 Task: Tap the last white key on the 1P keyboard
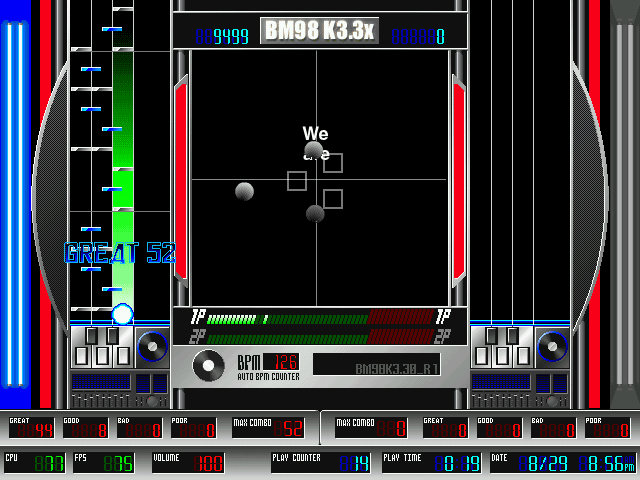pyautogui.click(x=123, y=356)
